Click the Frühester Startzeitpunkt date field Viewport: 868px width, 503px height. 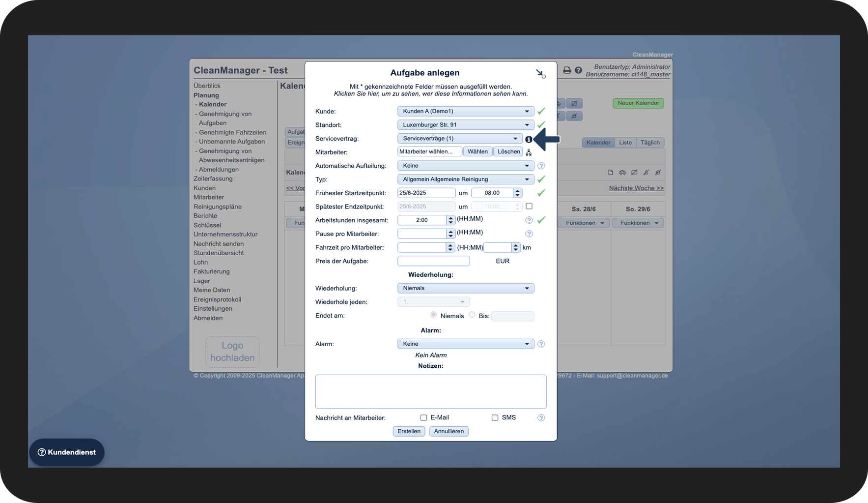coord(426,193)
